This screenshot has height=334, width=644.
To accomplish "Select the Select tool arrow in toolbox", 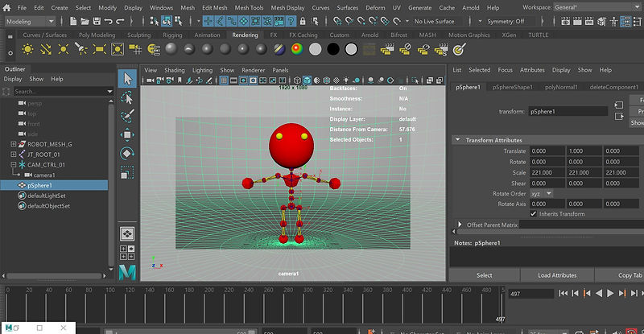I will [x=127, y=78].
